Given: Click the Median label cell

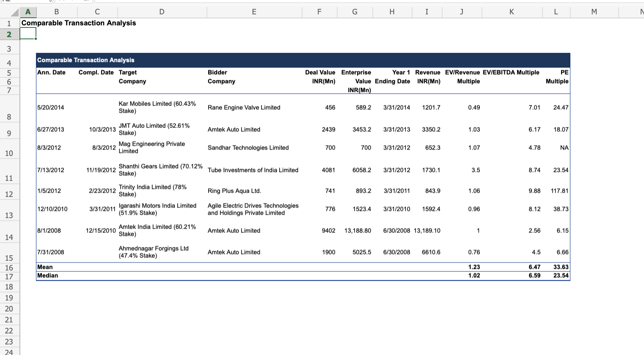Looking at the screenshot, I should pos(48,276).
